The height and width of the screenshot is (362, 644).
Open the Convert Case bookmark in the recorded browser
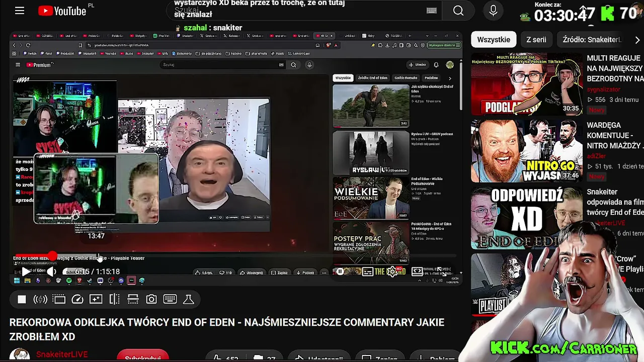(300, 53)
